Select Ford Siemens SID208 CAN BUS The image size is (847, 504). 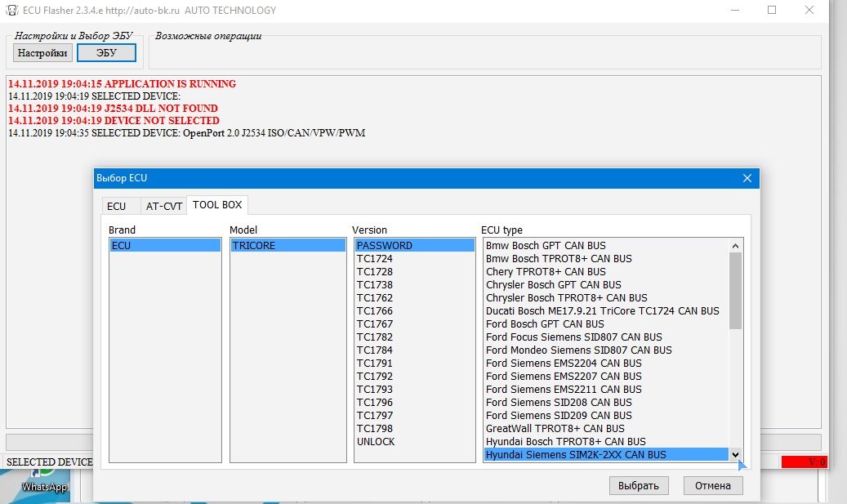coord(559,403)
